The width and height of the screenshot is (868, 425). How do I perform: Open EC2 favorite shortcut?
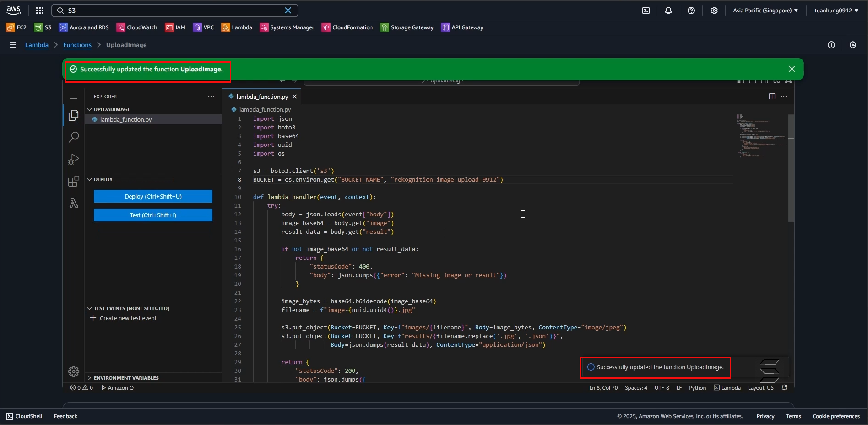[x=16, y=27]
